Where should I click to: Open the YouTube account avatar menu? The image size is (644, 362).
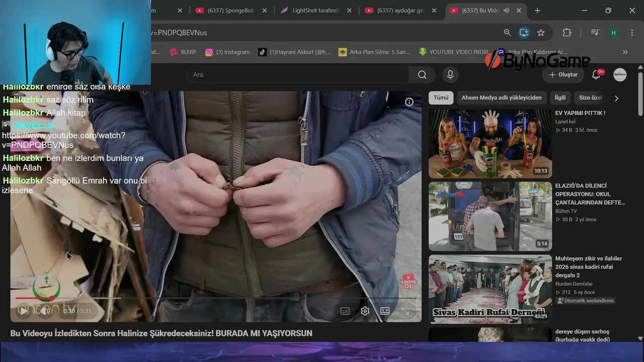[620, 75]
